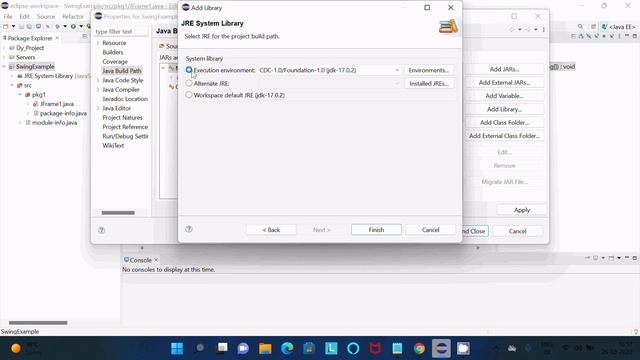Click the Properties tree horizontal scrollbar
The width and height of the screenshot is (640, 360).
(118, 213)
